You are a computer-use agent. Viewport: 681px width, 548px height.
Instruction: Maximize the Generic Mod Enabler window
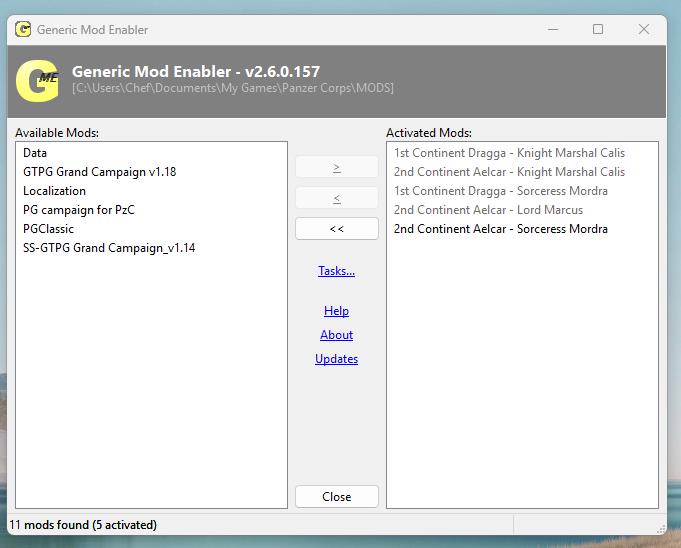598,30
